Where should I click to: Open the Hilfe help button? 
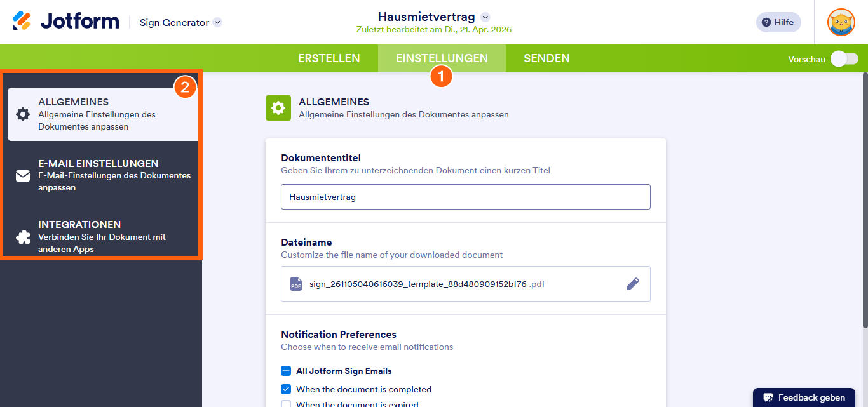[x=778, y=22]
